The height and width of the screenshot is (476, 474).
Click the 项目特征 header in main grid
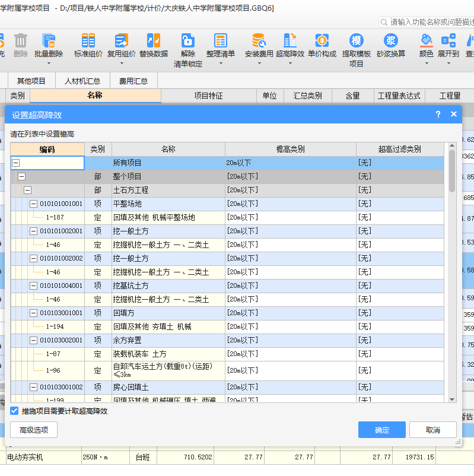coord(208,96)
